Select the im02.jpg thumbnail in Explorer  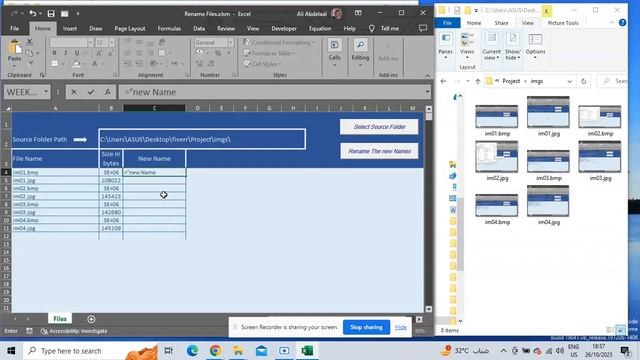tap(497, 157)
